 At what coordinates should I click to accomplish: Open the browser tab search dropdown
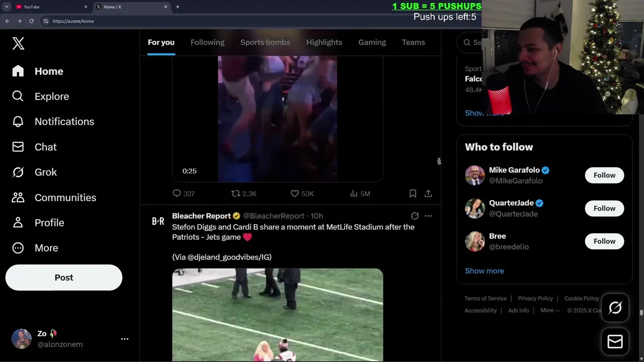coord(7,7)
